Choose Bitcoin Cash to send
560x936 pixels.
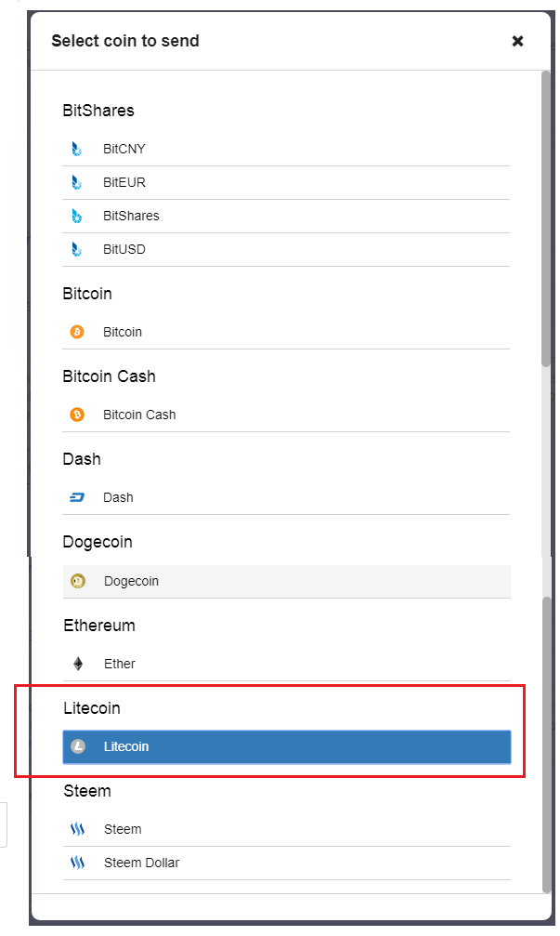point(139,415)
